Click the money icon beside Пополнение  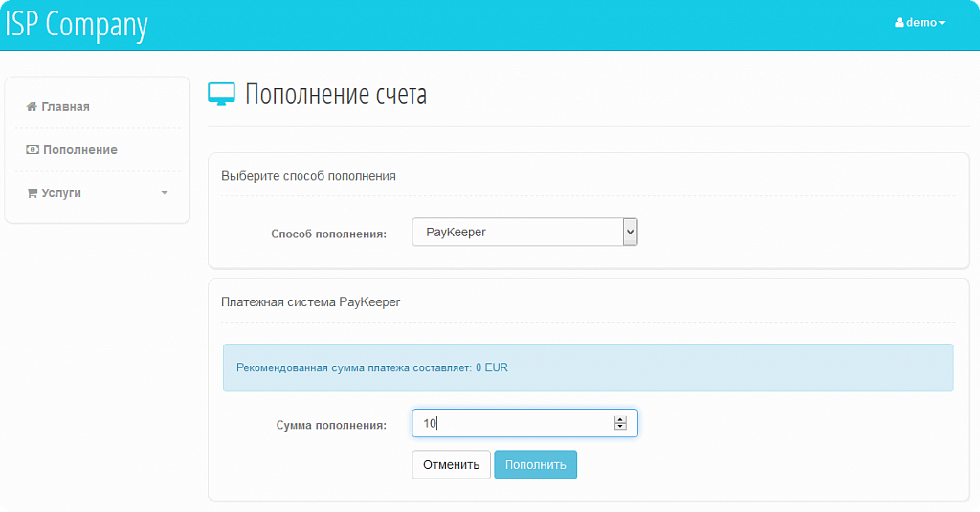pyautogui.click(x=33, y=150)
